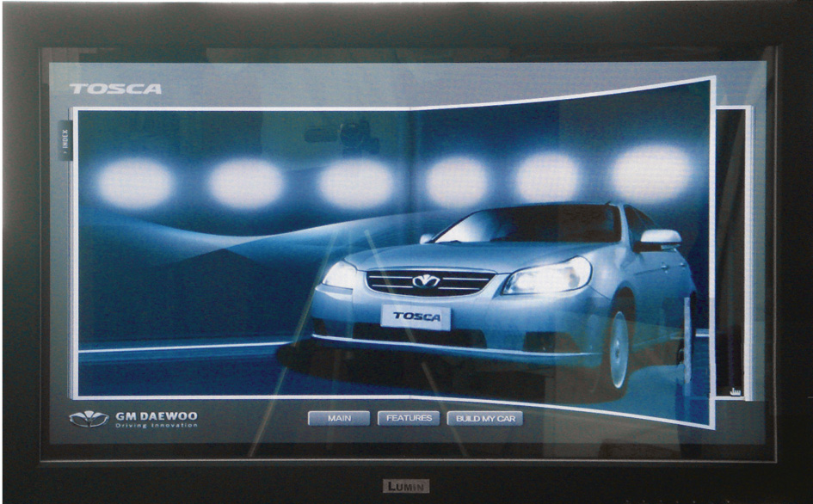Click the GM DAEWOO brand text
Viewport: 813px width, 504px height.
pyautogui.click(x=156, y=416)
